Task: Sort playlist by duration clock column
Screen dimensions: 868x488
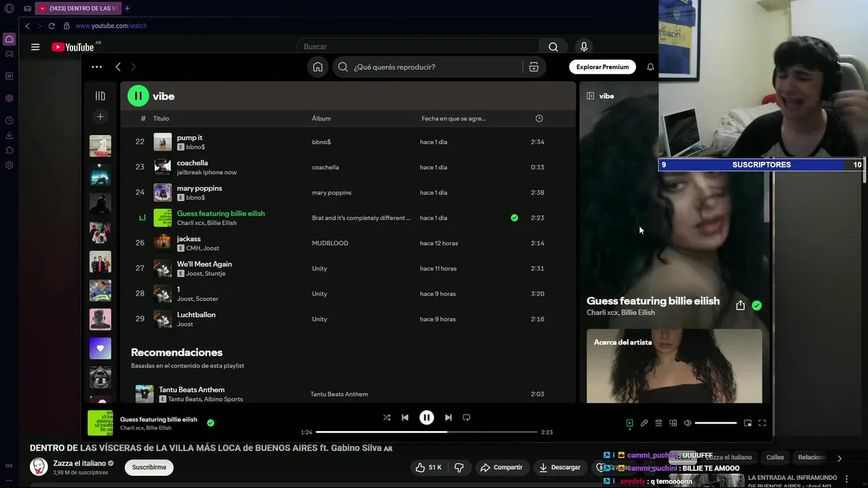Action: pos(539,119)
